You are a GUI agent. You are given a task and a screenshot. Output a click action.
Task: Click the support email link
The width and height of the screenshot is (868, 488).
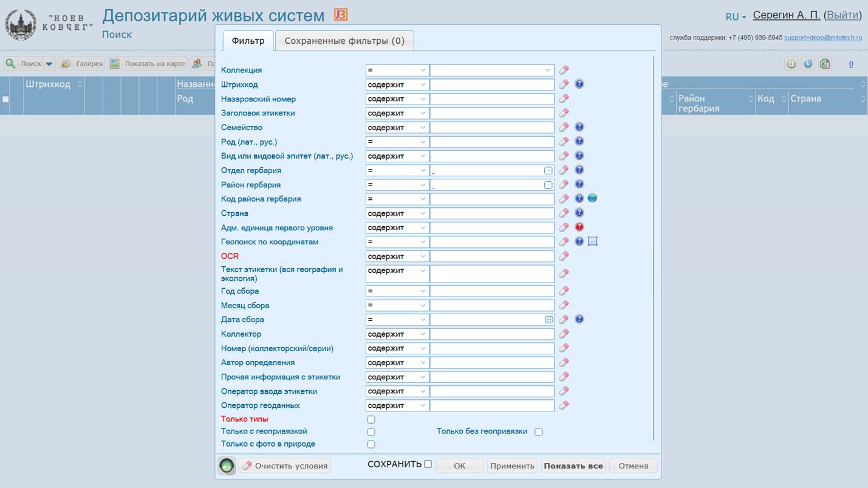pyautogui.click(x=823, y=38)
